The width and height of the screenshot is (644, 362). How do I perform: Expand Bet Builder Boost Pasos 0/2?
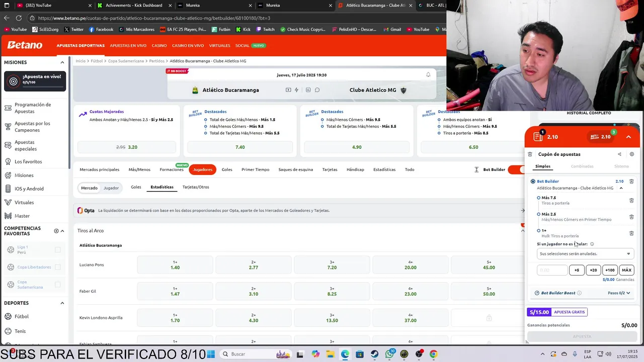tap(619, 293)
